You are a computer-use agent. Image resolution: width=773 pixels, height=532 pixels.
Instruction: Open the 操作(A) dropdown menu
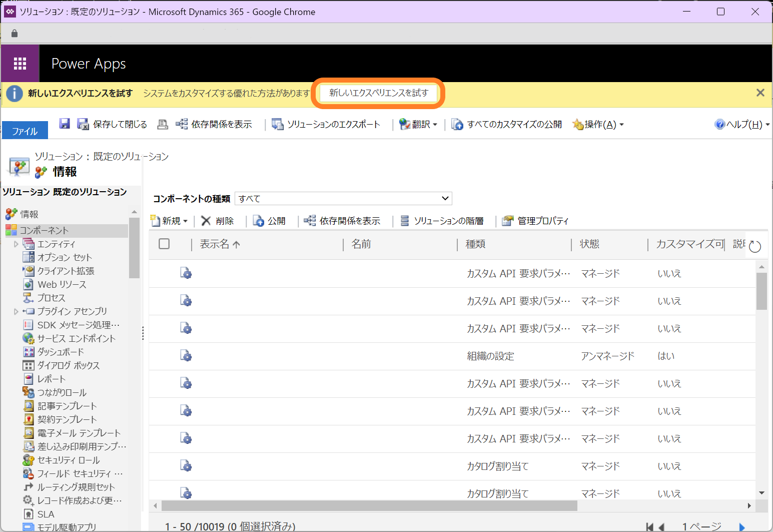[598, 124]
